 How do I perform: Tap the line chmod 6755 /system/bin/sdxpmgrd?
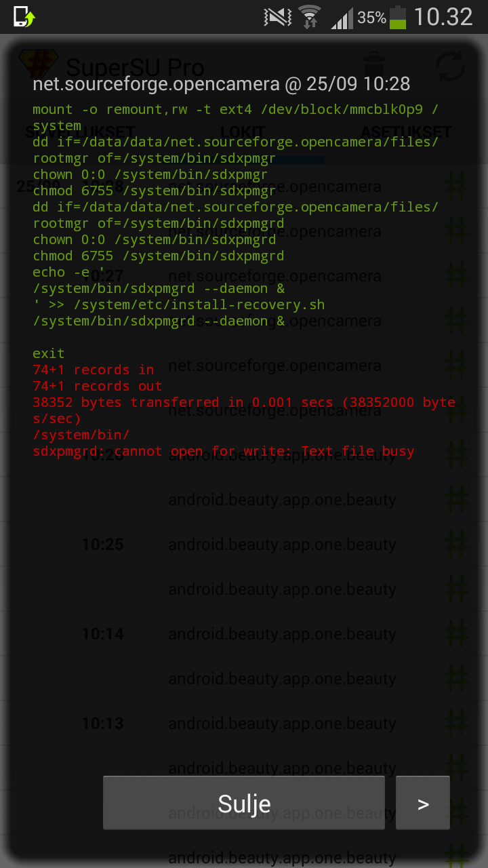coord(159,256)
